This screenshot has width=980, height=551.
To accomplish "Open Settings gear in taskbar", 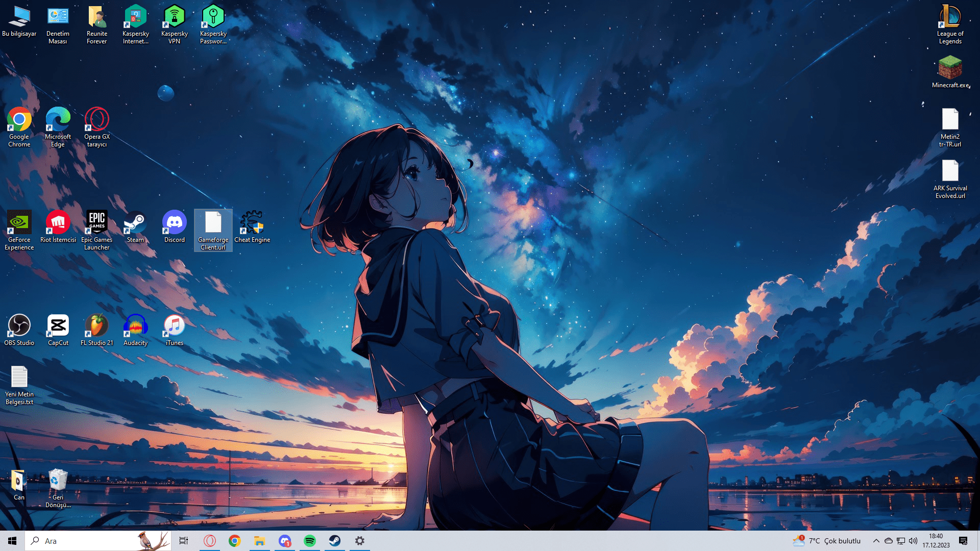I will point(359,541).
